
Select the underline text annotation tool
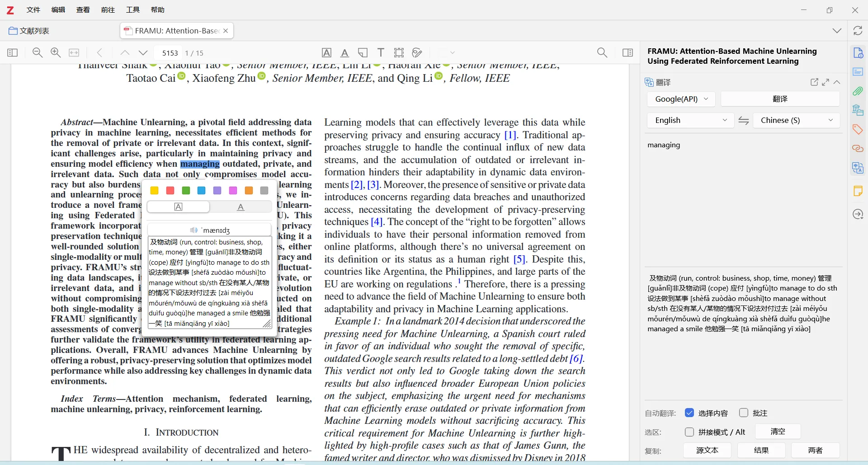tap(344, 53)
